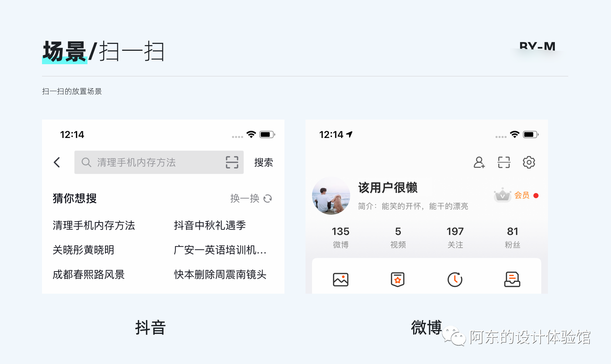Tap the back arrow in Douyin search
The height and width of the screenshot is (364, 611).
57,162
